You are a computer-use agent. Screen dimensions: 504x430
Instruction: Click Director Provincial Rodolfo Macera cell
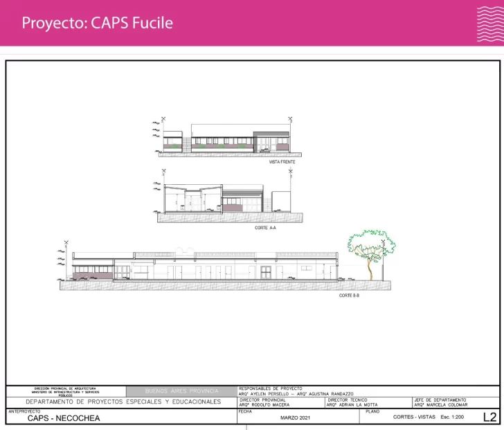280,402
